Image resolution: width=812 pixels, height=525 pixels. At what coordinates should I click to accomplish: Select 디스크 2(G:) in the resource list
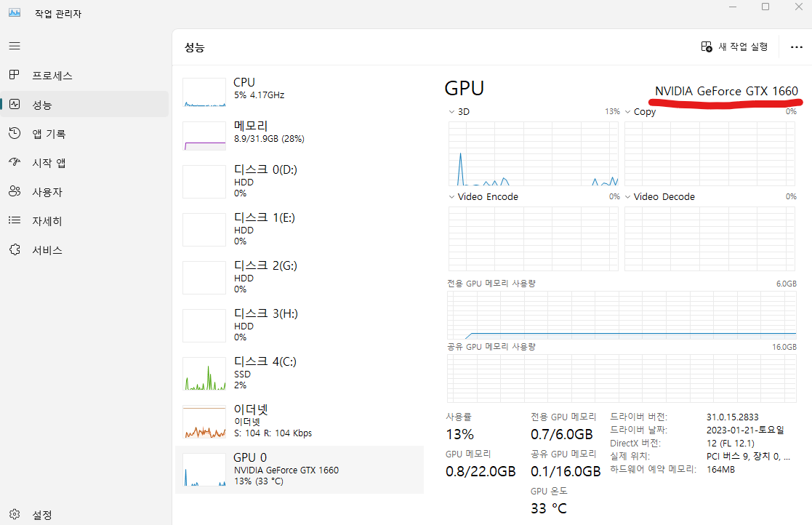[300, 278]
